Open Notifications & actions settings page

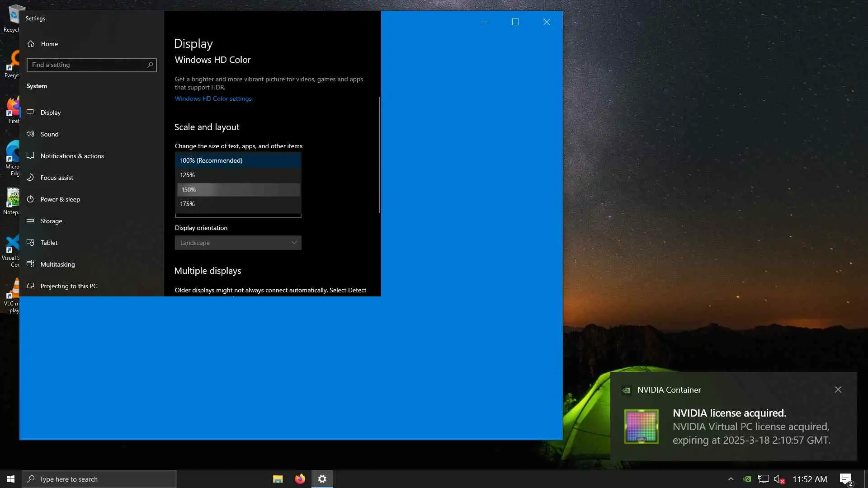(72, 156)
